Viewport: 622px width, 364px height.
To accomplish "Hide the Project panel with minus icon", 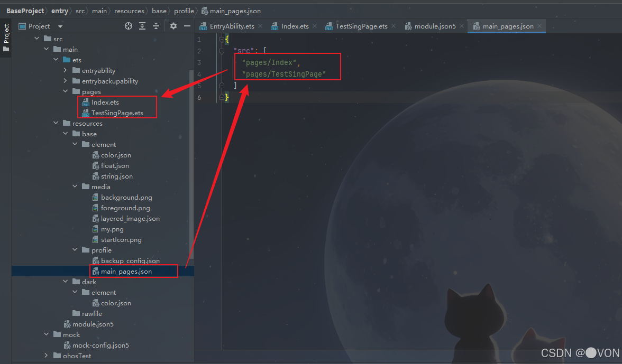I will (187, 26).
